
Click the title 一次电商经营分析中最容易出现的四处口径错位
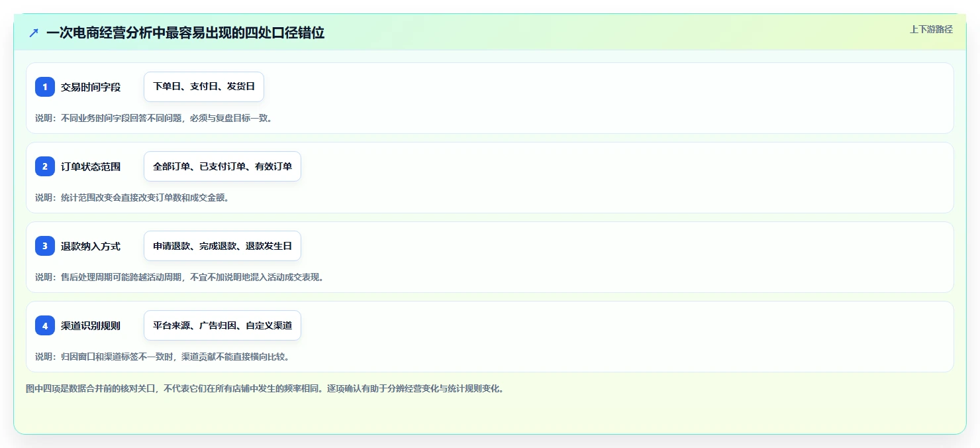click(x=185, y=32)
